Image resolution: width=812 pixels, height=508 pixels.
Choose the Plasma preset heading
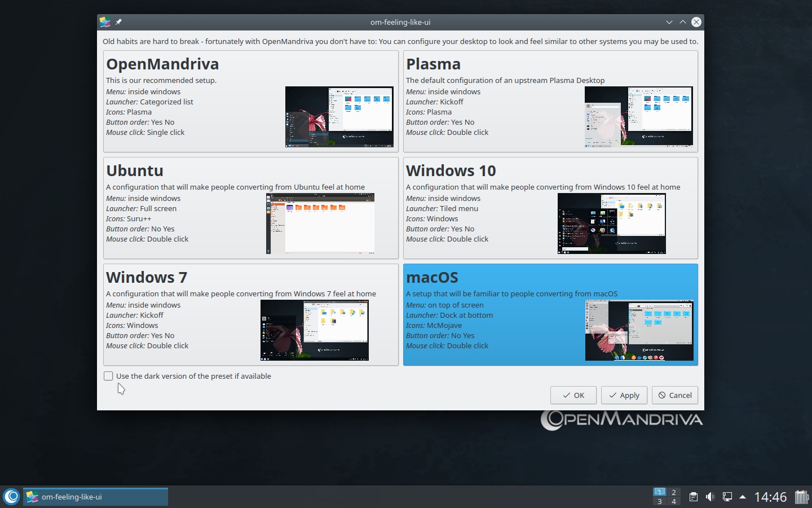[433, 64]
